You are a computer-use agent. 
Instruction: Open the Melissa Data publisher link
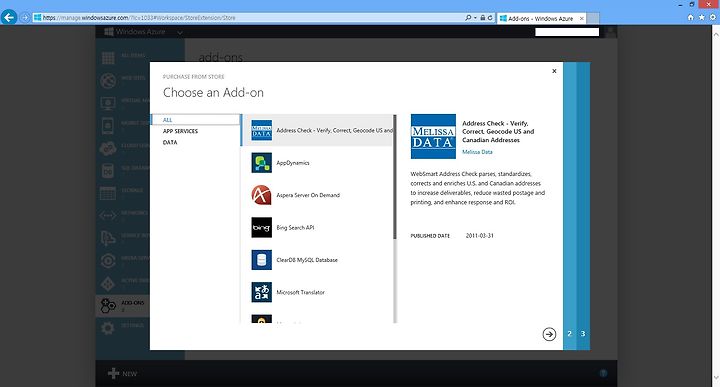(x=477, y=152)
